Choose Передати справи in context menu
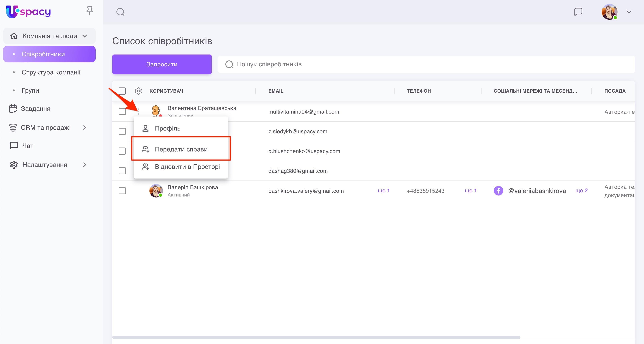This screenshot has width=644, height=344. (x=181, y=149)
